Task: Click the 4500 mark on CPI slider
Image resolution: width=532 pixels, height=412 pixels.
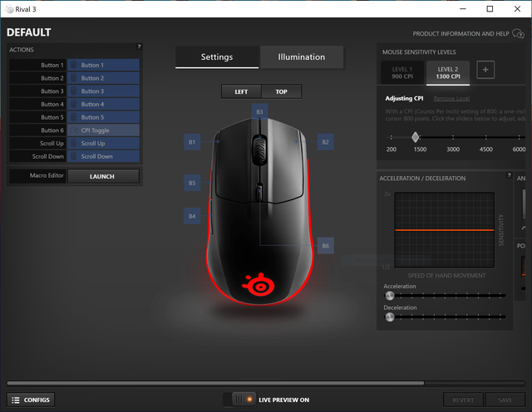Action: pyautogui.click(x=485, y=137)
